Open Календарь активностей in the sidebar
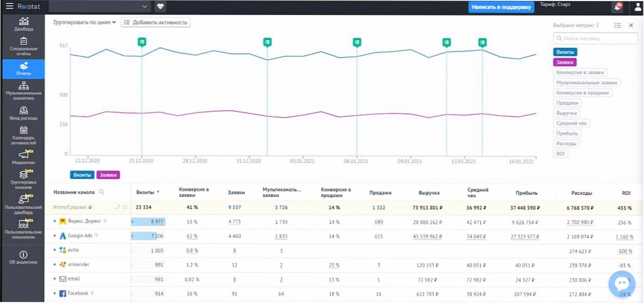 tap(24, 135)
